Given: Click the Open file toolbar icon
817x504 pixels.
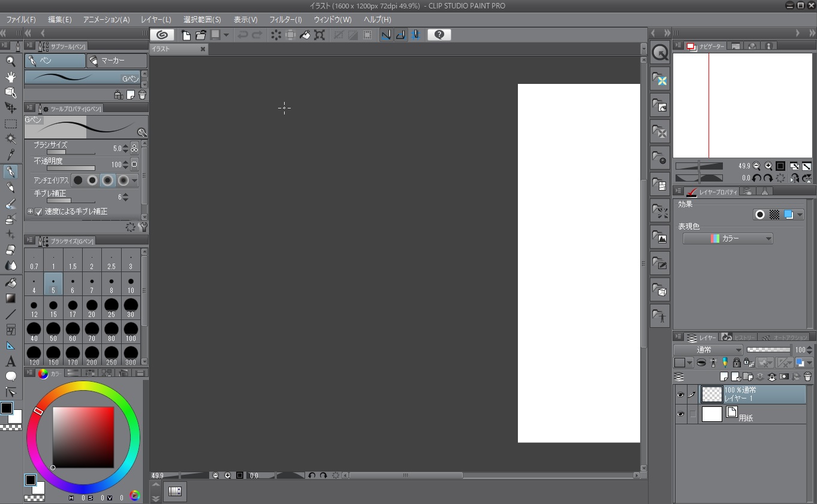Looking at the screenshot, I should (200, 35).
